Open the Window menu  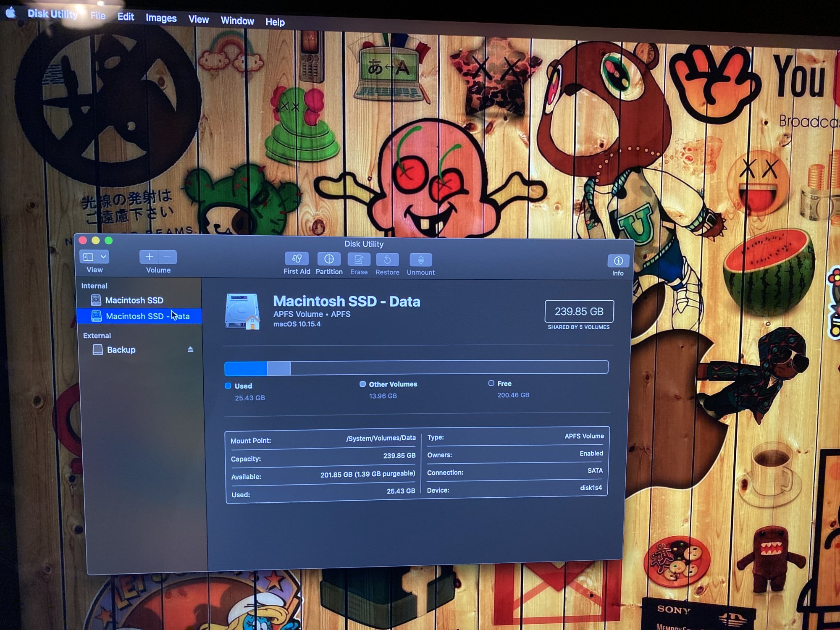(x=237, y=21)
